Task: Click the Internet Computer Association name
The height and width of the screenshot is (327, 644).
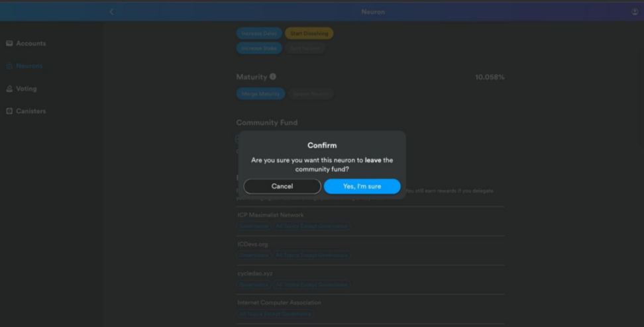Action: point(280,303)
